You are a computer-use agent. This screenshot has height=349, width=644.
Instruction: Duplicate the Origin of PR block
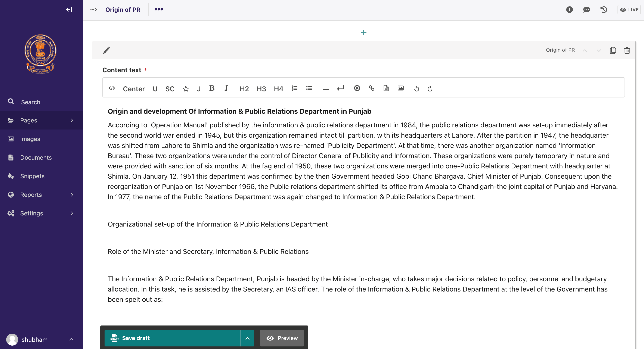pyautogui.click(x=613, y=50)
